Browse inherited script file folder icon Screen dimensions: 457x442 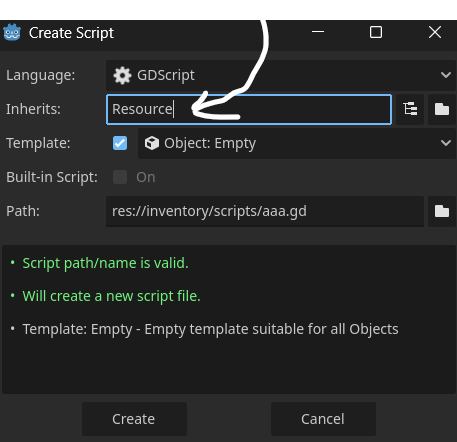442,109
